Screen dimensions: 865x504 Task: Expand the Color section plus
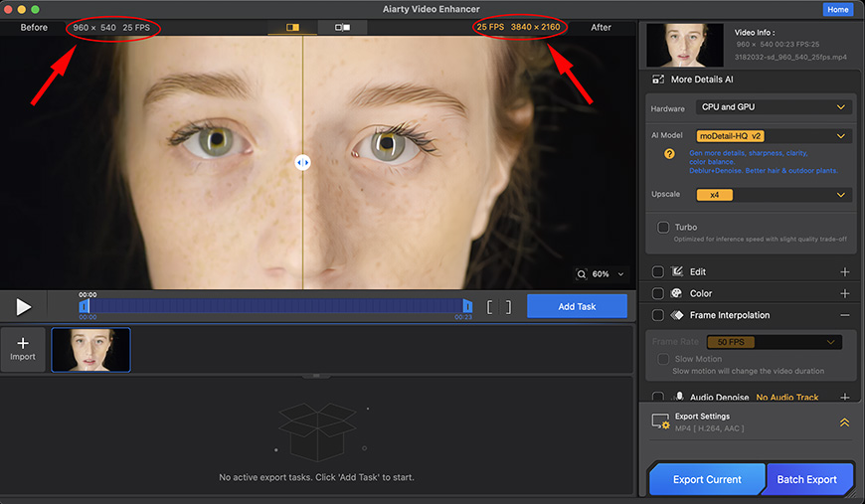point(844,293)
